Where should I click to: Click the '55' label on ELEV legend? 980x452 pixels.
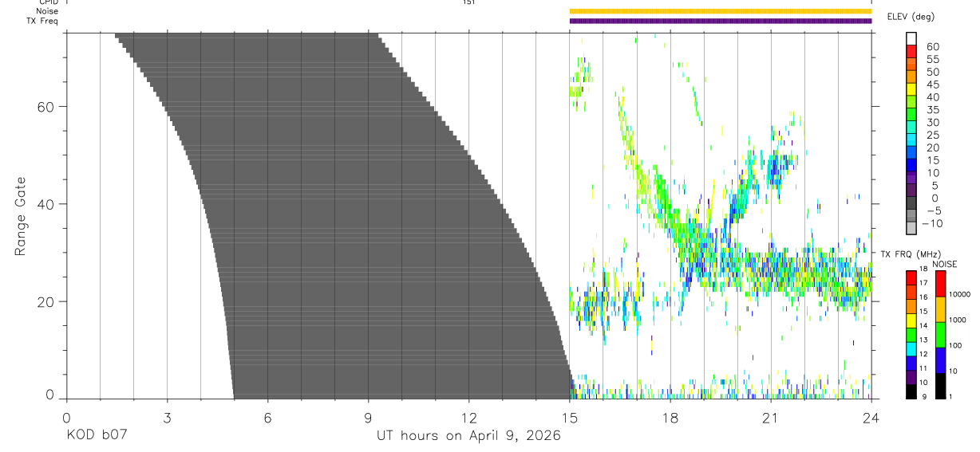[x=933, y=60]
